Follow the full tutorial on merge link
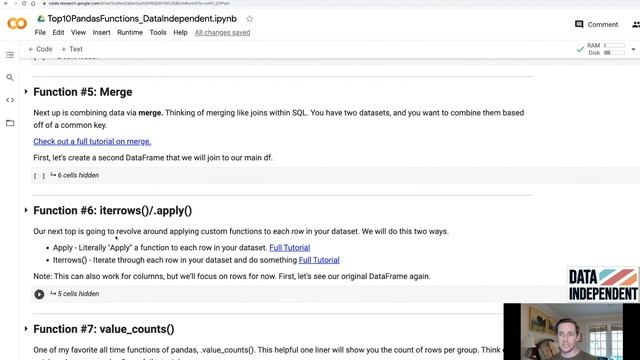This screenshot has height=360, width=640. click(x=92, y=141)
